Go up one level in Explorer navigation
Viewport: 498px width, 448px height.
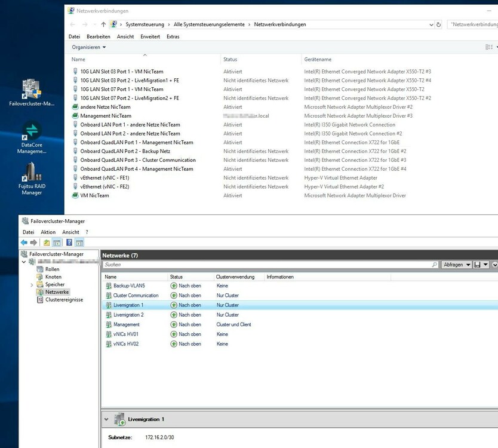click(103, 24)
